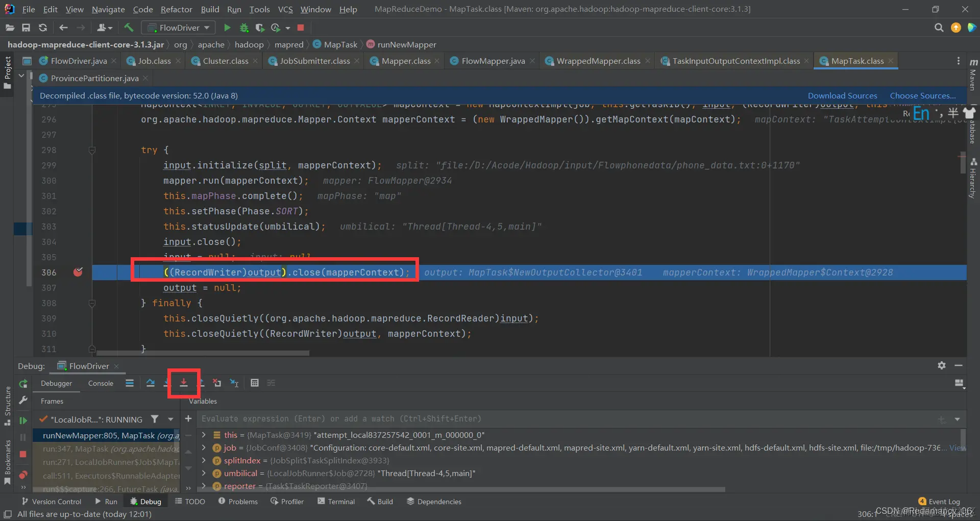The image size is (980, 521).
Task: Click the Reload/Synchronize toolbar icon
Action: (x=43, y=28)
